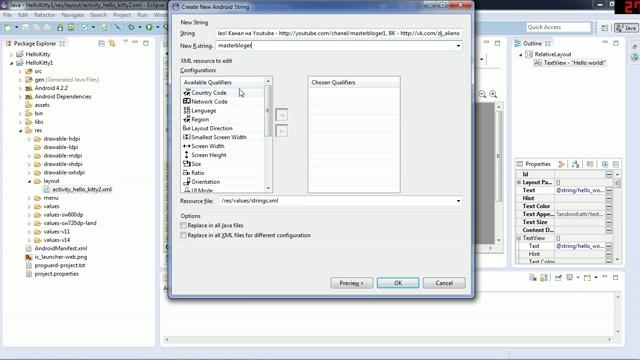The width and height of the screenshot is (640, 360).
Task: Click the Orientation qualifier icon
Action: 187,182
